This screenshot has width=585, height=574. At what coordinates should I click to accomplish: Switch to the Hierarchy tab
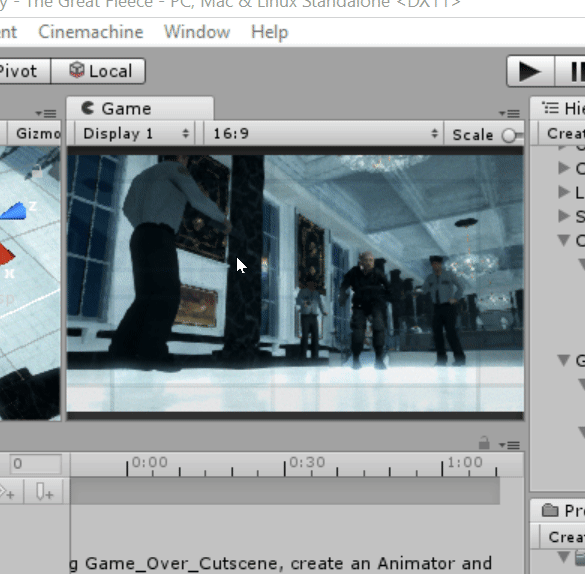tap(559, 109)
